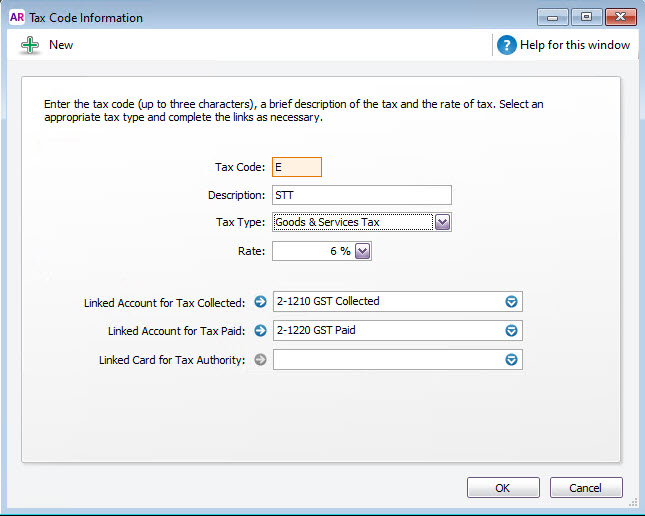Click the AR application icon in title bar

pos(17,18)
